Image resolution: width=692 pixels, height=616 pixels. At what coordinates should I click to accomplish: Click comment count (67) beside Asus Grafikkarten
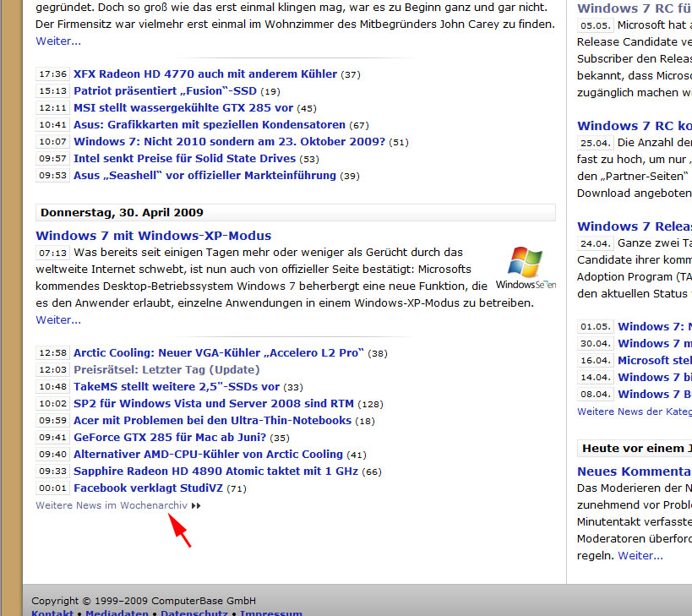[359, 125]
